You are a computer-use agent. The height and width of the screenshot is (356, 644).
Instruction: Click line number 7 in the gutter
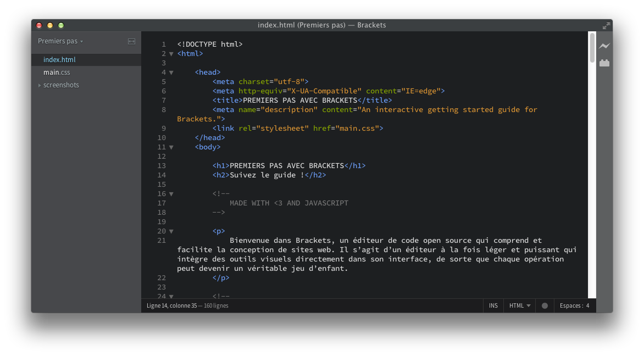tap(164, 100)
